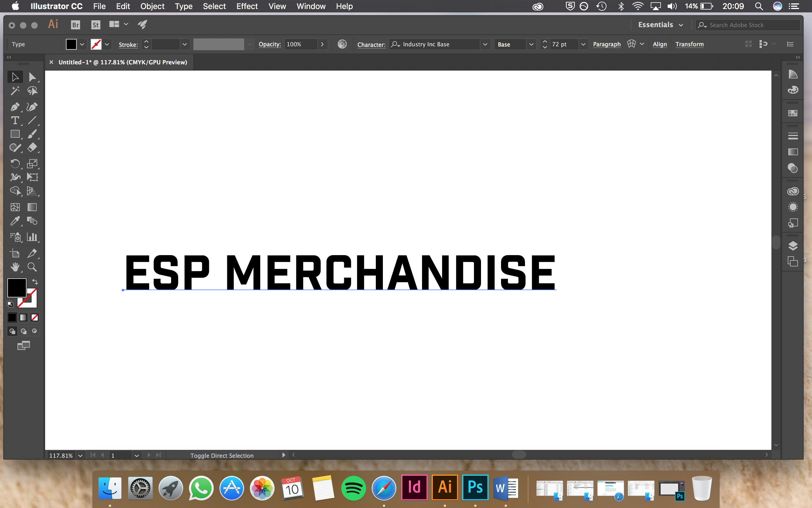Open the Align panel link
This screenshot has width=812, height=508.
pyautogui.click(x=660, y=44)
